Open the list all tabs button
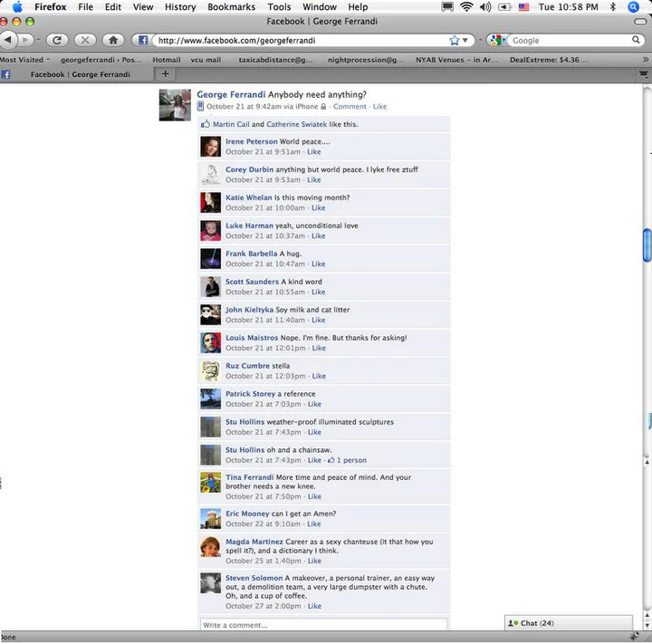Screen dimensions: 652x644 pos(644,74)
